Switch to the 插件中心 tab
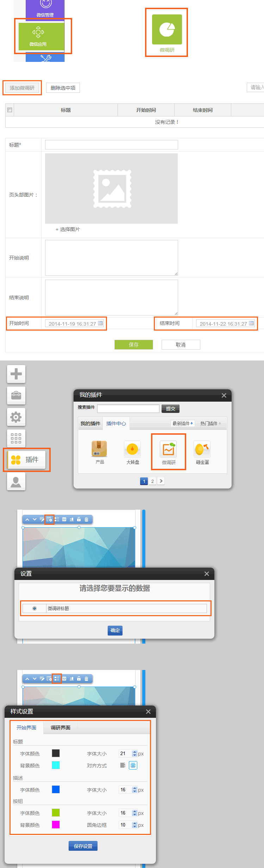 (116, 423)
